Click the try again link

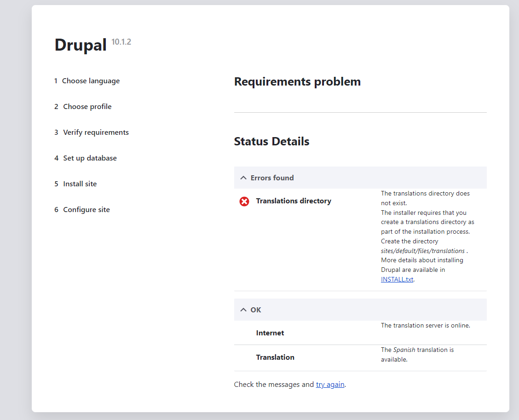[x=330, y=385]
